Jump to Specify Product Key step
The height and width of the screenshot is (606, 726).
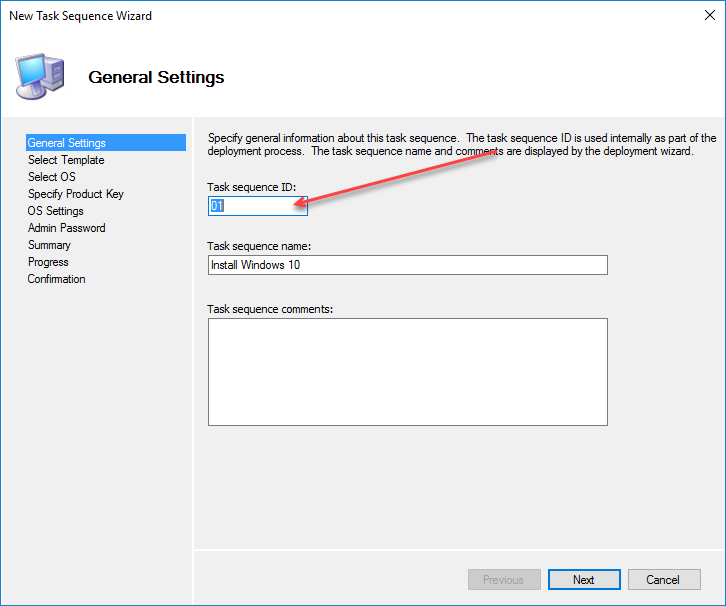(76, 194)
